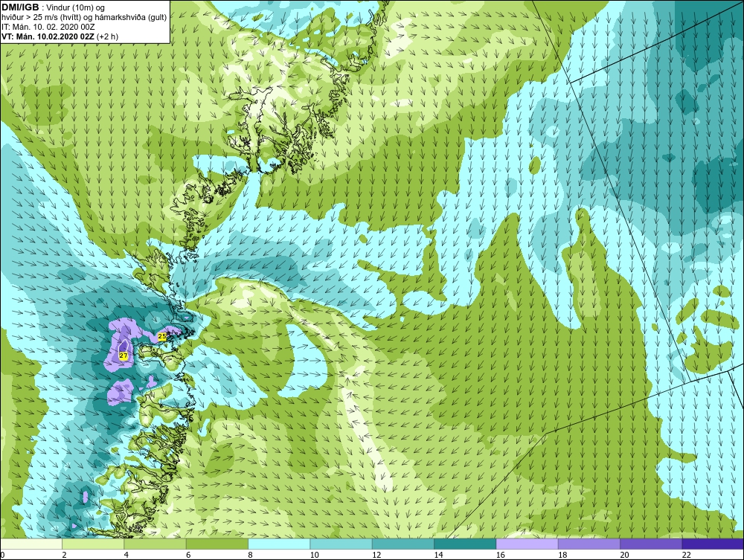Select the 20–22 m/s violet legend swatch
This screenshot has width=744, height=560.
coord(651,544)
